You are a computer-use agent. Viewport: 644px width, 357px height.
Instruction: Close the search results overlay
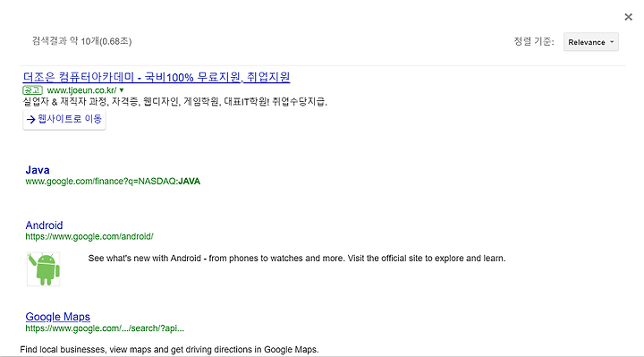tap(628, 17)
